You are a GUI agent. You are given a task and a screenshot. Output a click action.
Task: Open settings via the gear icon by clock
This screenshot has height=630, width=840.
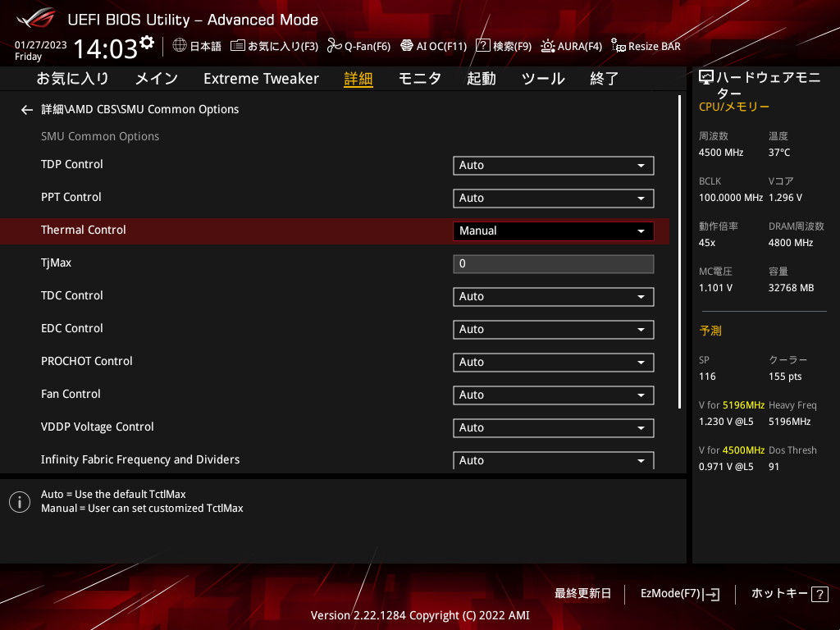(x=147, y=42)
